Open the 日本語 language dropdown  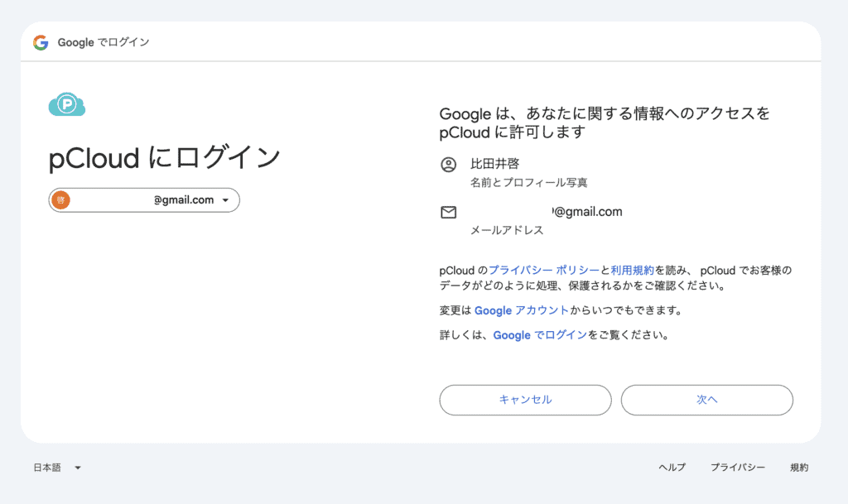pyautogui.click(x=57, y=468)
